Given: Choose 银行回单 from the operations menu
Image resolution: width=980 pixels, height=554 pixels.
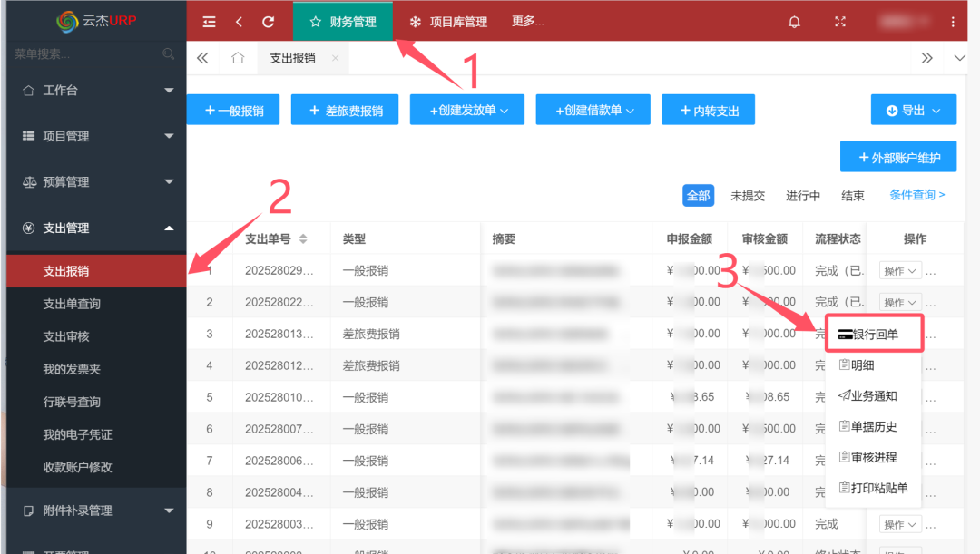Looking at the screenshot, I should (x=875, y=335).
